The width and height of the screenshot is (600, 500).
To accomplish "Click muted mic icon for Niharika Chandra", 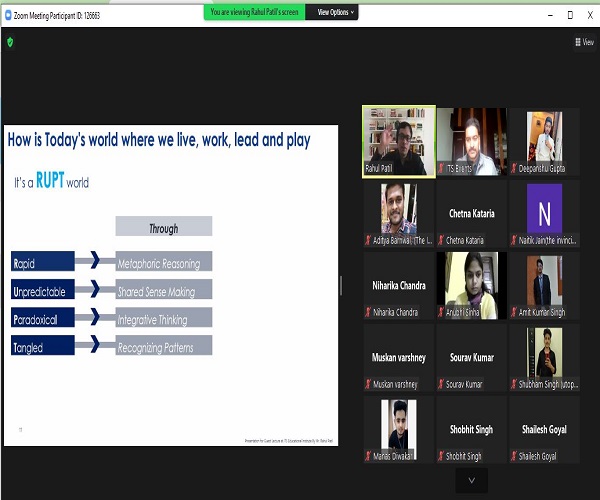I will pyautogui.click(x=368, y=312).
